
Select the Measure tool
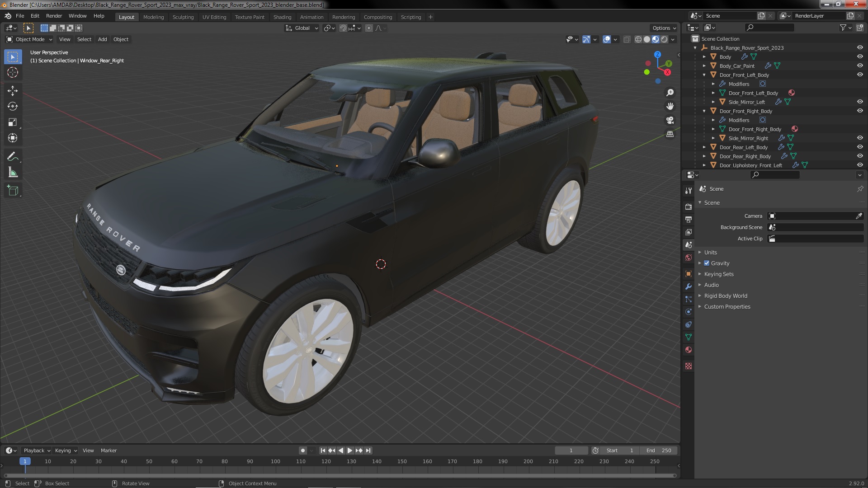click(x=13, y=173)
